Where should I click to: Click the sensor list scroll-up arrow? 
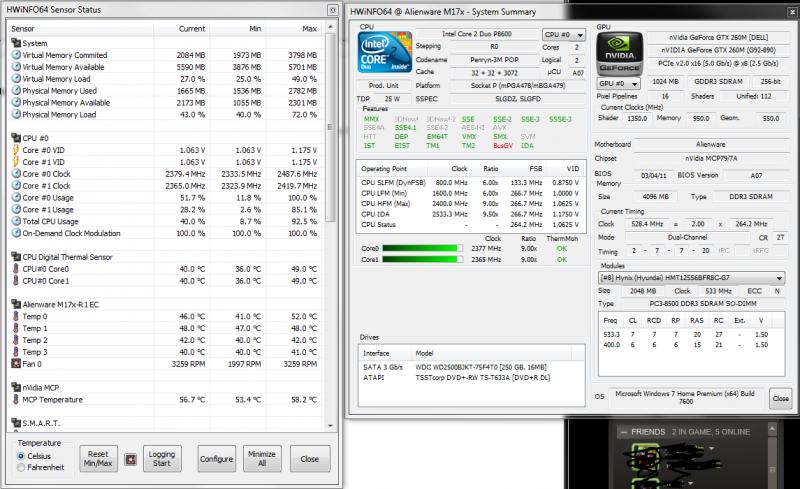coord(330,27)
